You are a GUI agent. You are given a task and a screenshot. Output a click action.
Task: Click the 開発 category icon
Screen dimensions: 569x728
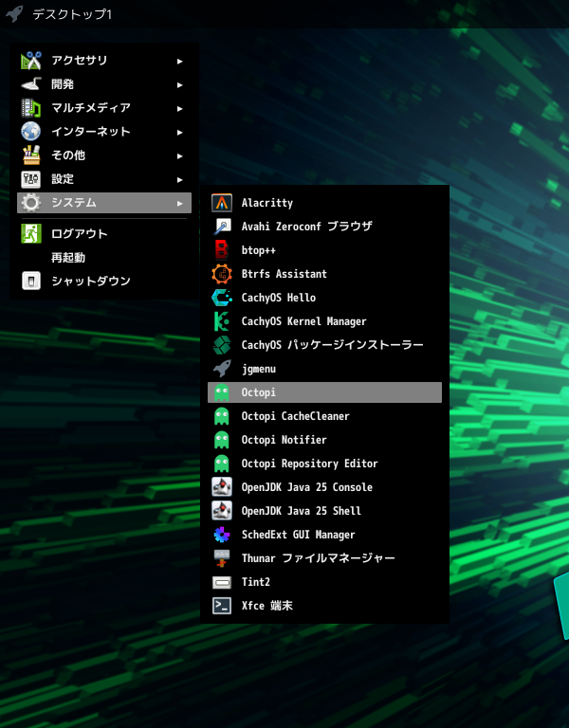31,84
